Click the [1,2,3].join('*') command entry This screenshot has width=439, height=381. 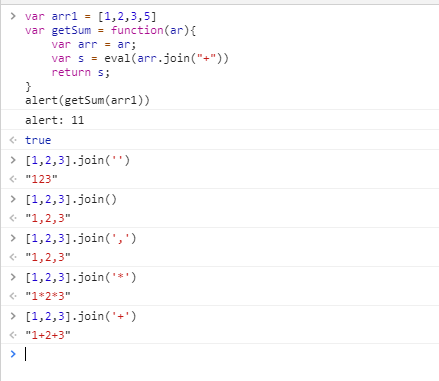tap(81, 277)
